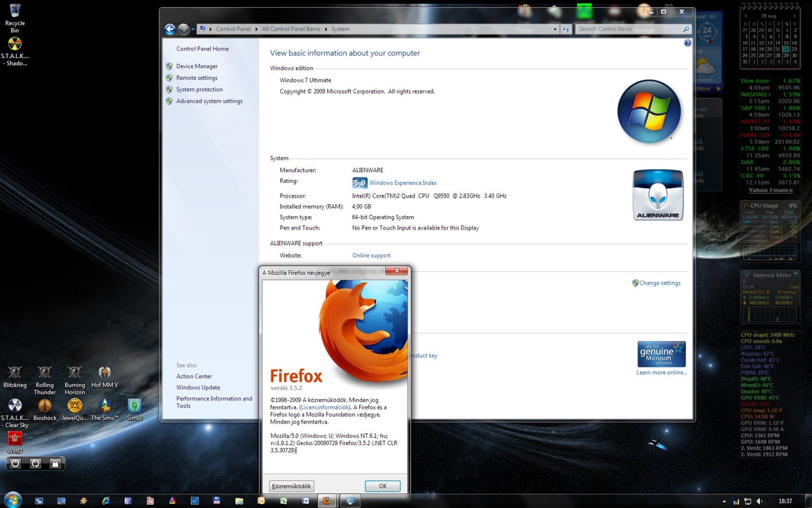Launch the Burning Horizon desktop shortcut

point(75,381)
